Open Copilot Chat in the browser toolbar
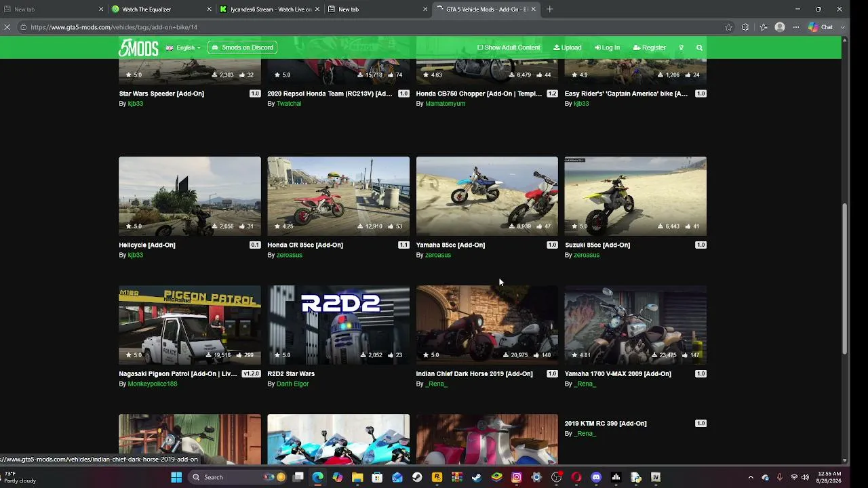Screen dimensions: 868x488 coord(821,27)
